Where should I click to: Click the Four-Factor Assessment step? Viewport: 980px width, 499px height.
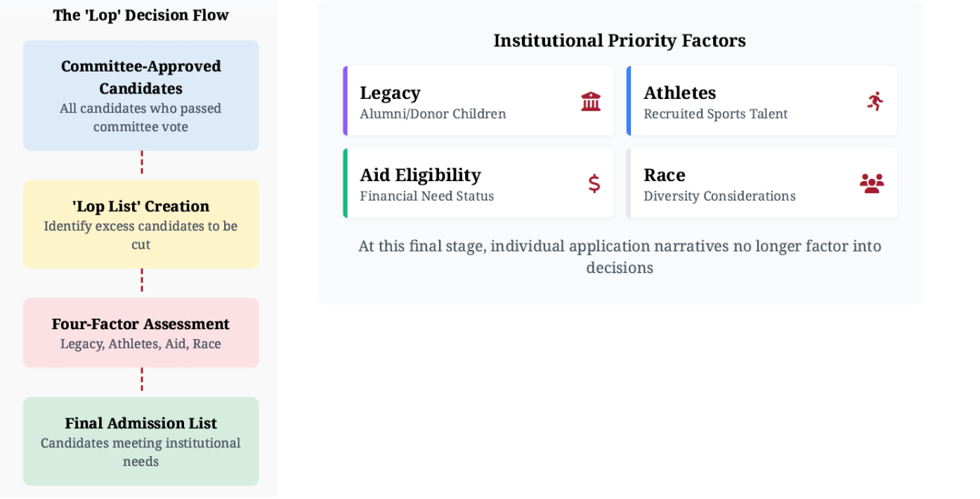pyautogui.click(x=141, y=333)
